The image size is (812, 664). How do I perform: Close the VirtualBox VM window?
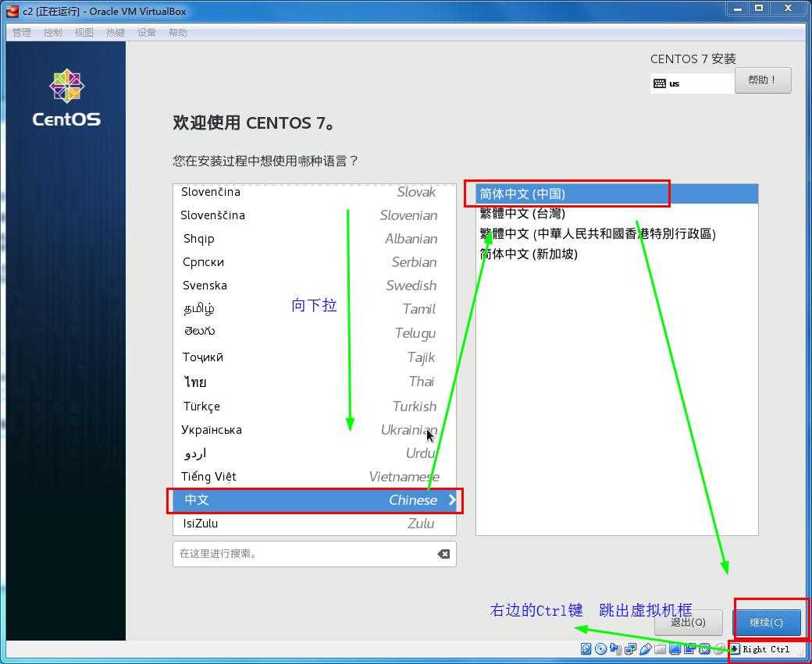tap(788, 9)
